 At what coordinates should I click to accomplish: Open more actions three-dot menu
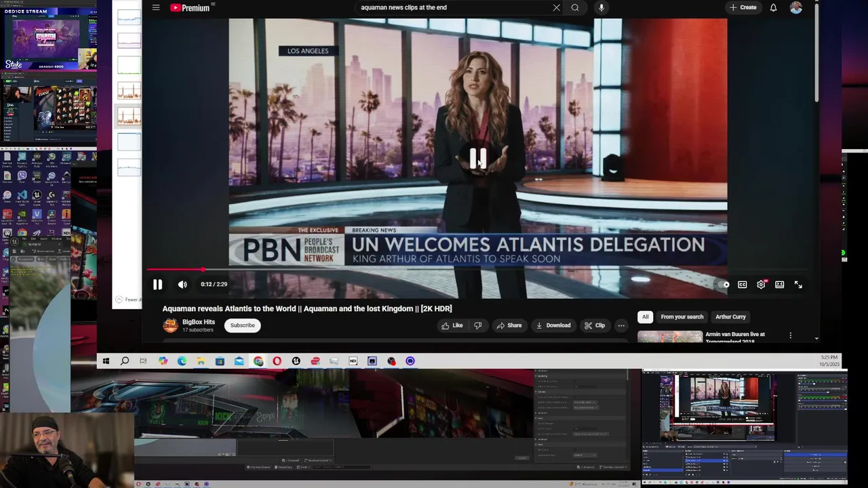(620, 325)
